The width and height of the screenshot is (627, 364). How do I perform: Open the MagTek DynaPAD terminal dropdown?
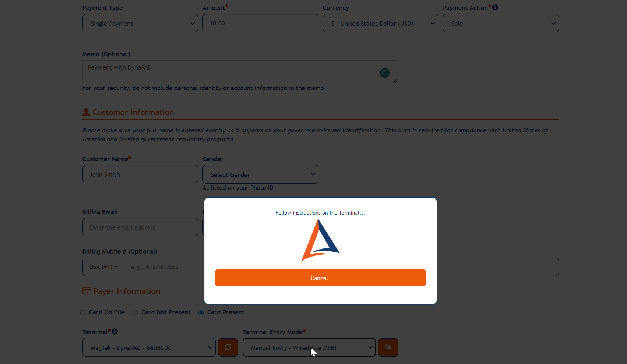click(149, 347)
